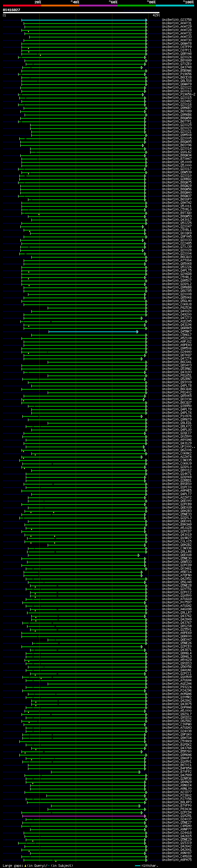Open hit UniRef100_A1E2H5

coord(177,321)
